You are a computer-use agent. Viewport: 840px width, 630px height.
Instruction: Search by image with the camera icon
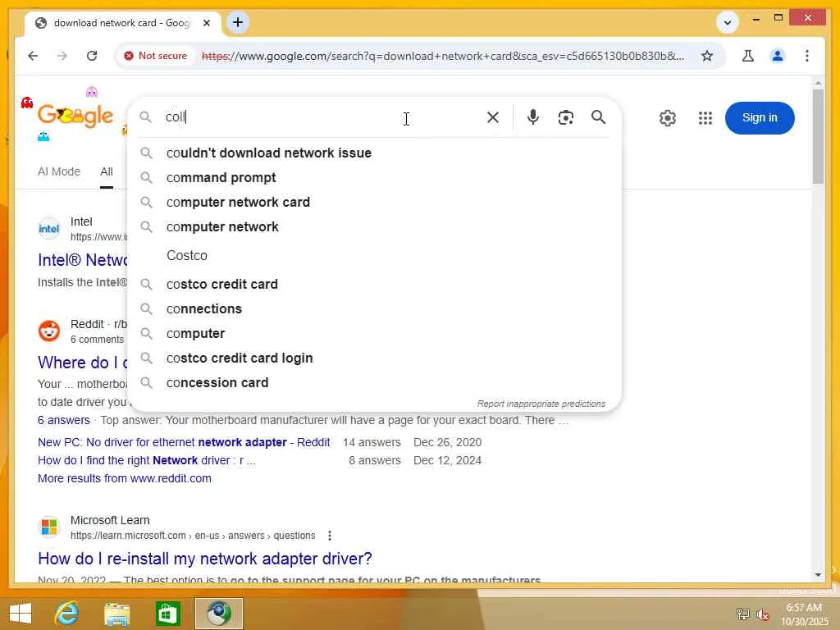point(566,117)
